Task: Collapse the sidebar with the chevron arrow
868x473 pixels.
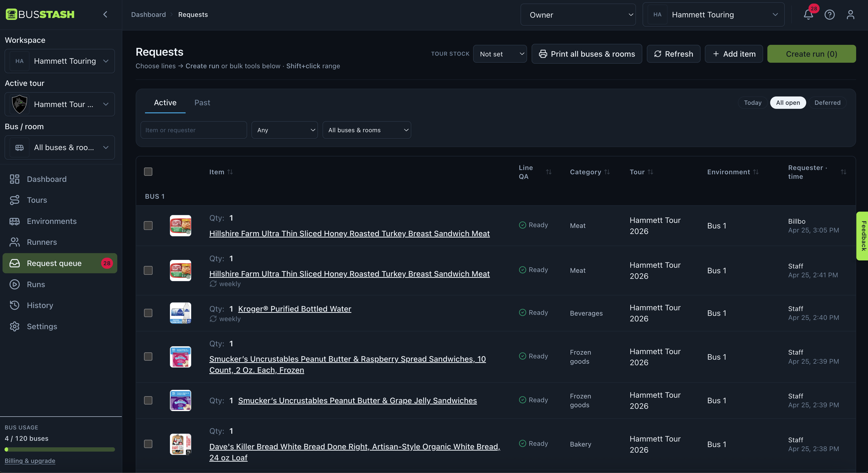Action: (105, 14)
